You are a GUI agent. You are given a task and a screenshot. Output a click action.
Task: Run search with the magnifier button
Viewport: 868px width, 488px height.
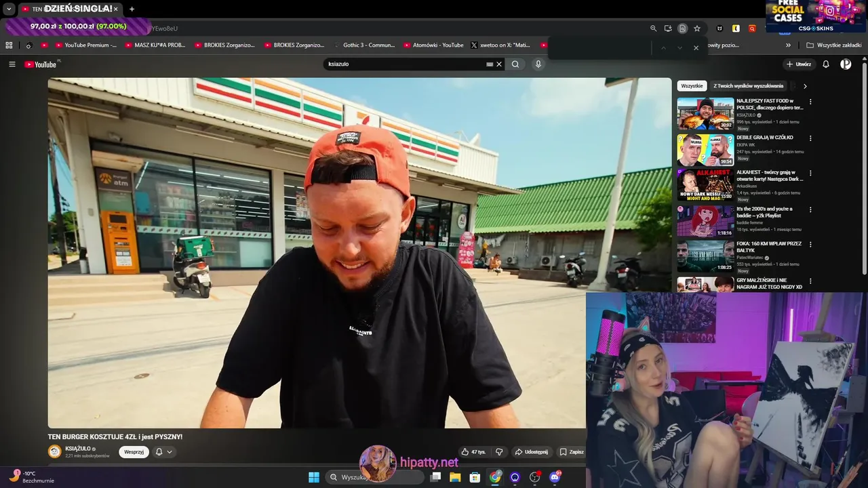515,64
